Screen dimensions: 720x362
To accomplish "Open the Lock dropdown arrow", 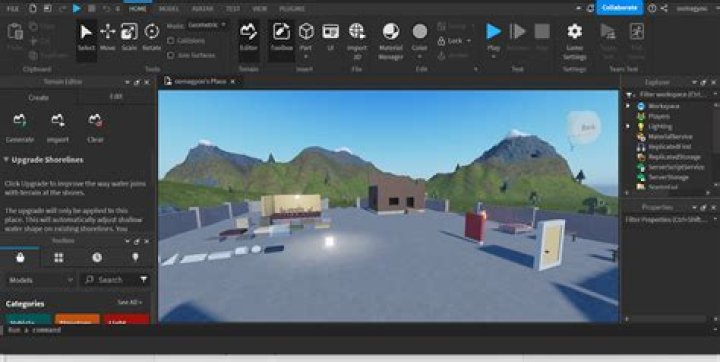I will click(x=469, y=41).
